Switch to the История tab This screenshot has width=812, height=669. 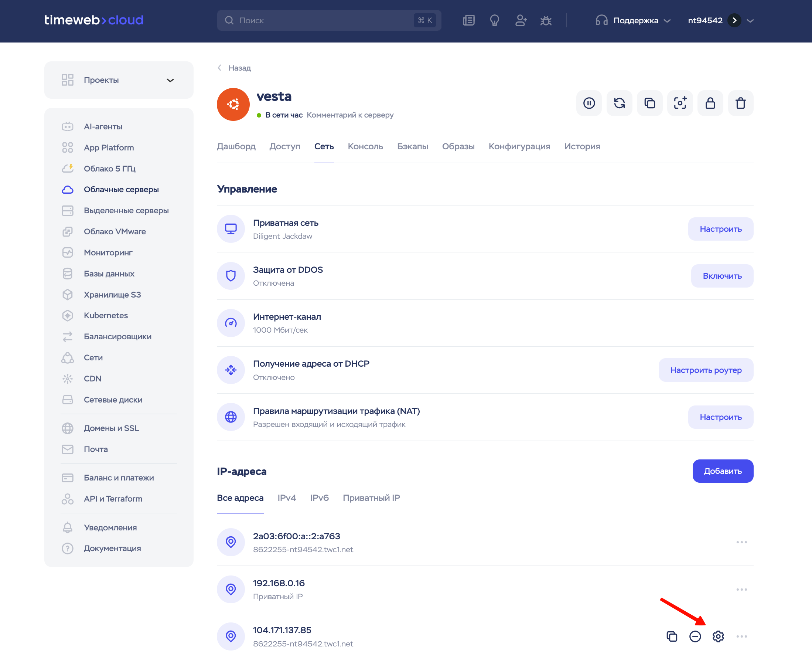coord(582,146)
